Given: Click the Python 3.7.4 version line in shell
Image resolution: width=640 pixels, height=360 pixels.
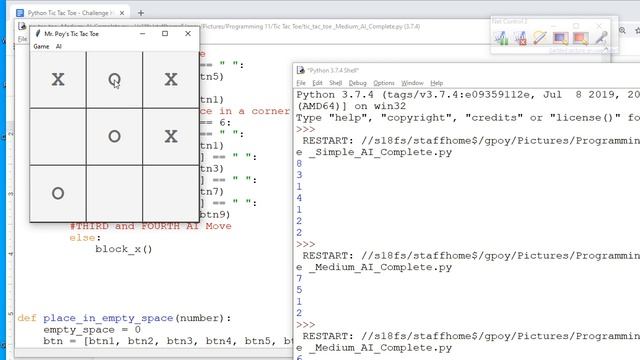Looking at the screenshot, I should click(x=468, y=95).
